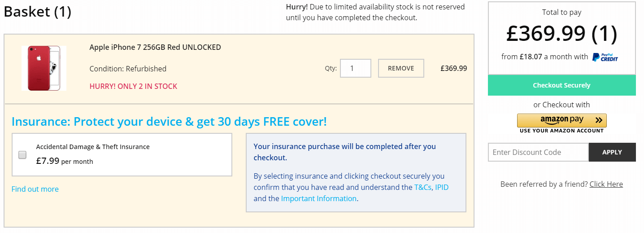The image size is (644, 233).
Task: Pay using the Amazon Pay button
Action: 561,120
